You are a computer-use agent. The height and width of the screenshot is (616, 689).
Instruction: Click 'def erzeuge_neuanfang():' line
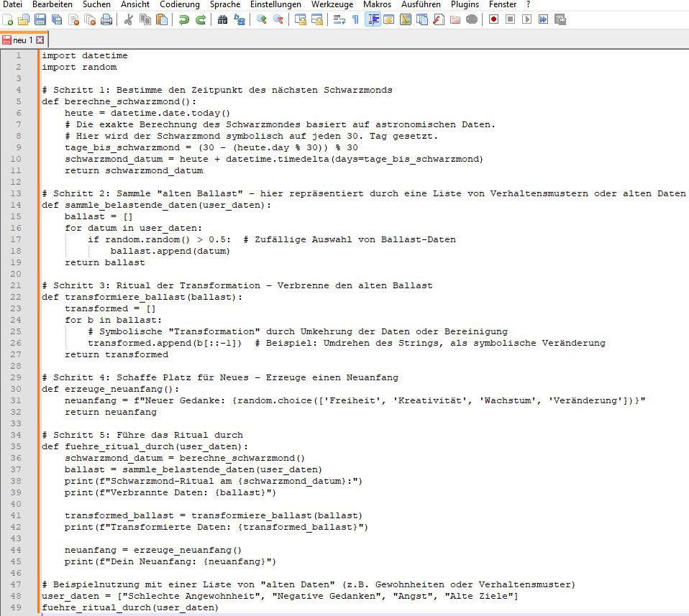coord(110,389)
